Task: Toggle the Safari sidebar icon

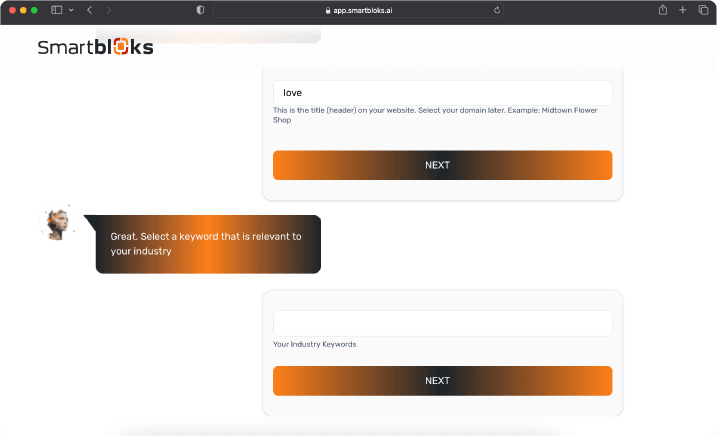Action: point(57,10)
